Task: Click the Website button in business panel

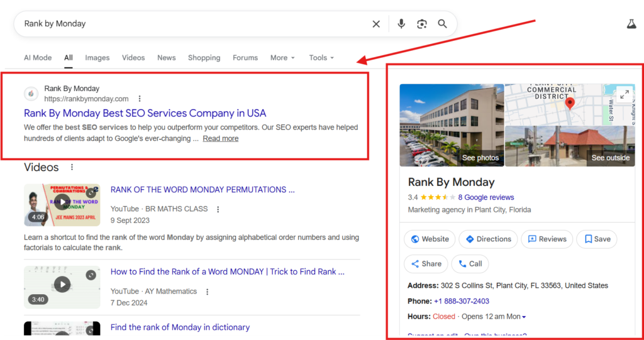Action: click(x=430, y=239)
